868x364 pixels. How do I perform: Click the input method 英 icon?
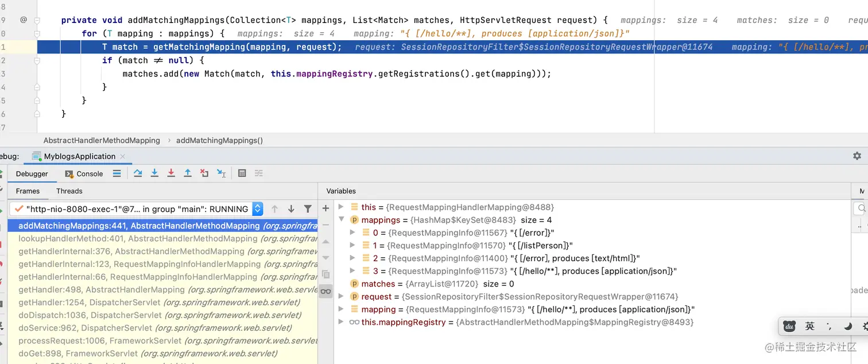tap(810, 326)
